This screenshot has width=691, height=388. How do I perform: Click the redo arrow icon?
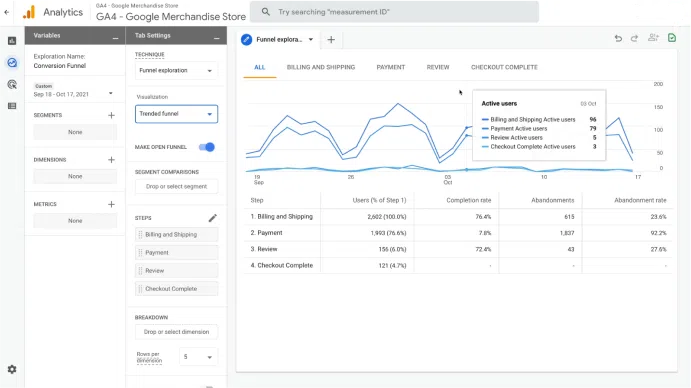pyautogui.click(x=634, y=38)
